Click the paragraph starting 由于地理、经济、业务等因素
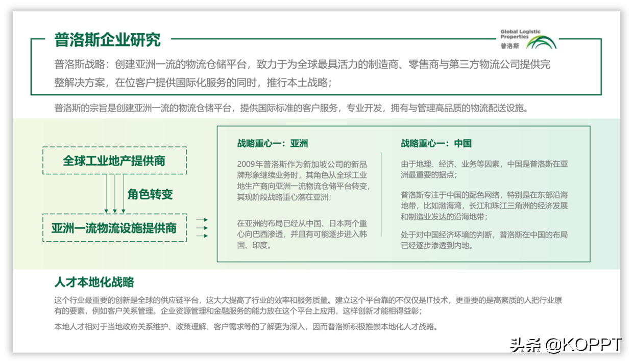633x364 pixels. (x=484, y=169)
